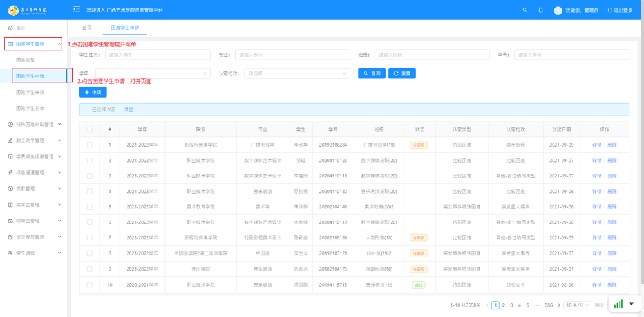This screenshot has height=317, width=644.
Task: Open the notification bell icon
Action: pyautogui.click(x=540, y=10)
